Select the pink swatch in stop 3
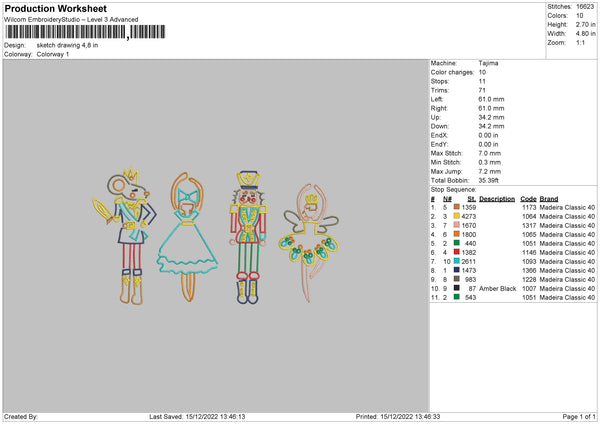Screen dimensions: 600x424 [456, 224]
